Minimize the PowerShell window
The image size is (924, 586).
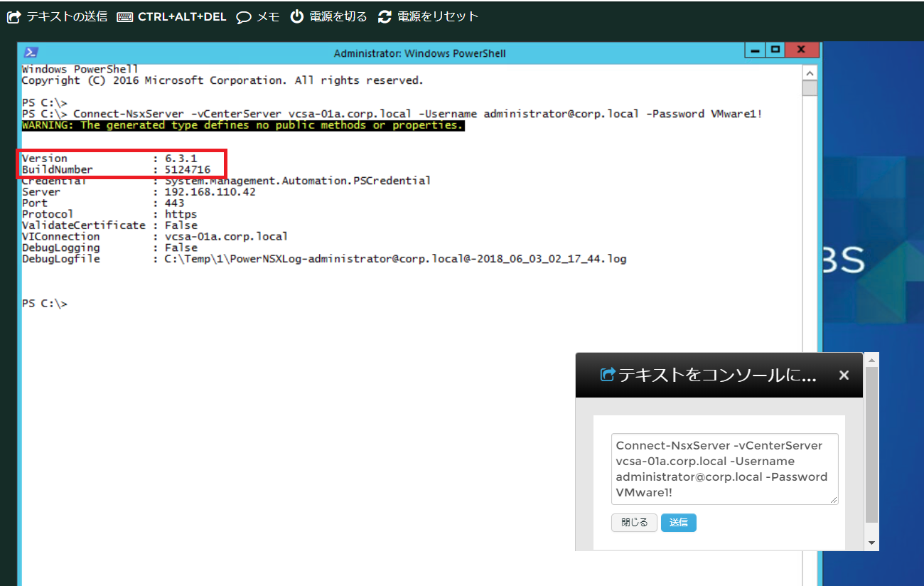coord(755,50)
